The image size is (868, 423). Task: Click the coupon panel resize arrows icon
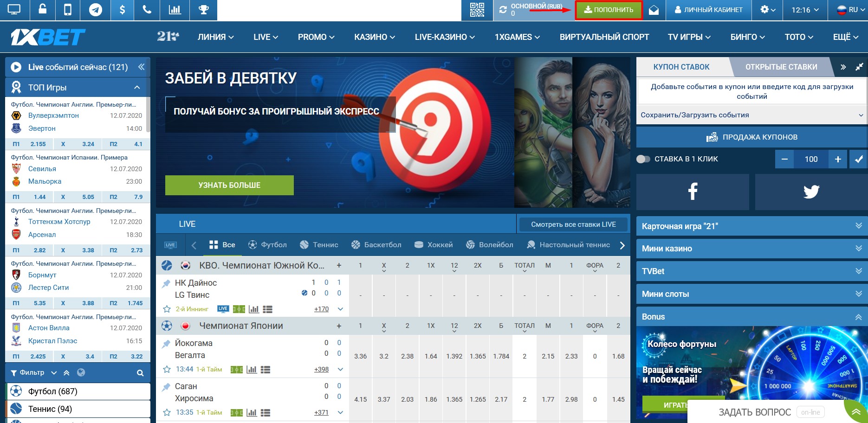pos(859,67)
